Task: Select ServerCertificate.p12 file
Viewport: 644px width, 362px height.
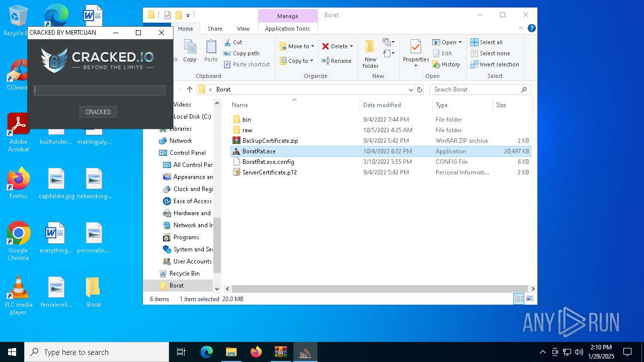Action: click(x=381, y=172)
